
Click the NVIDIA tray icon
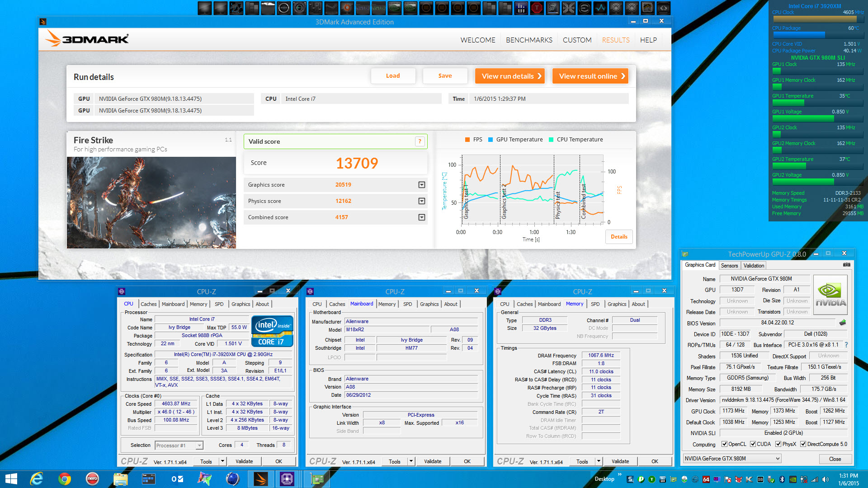[793, 479]
